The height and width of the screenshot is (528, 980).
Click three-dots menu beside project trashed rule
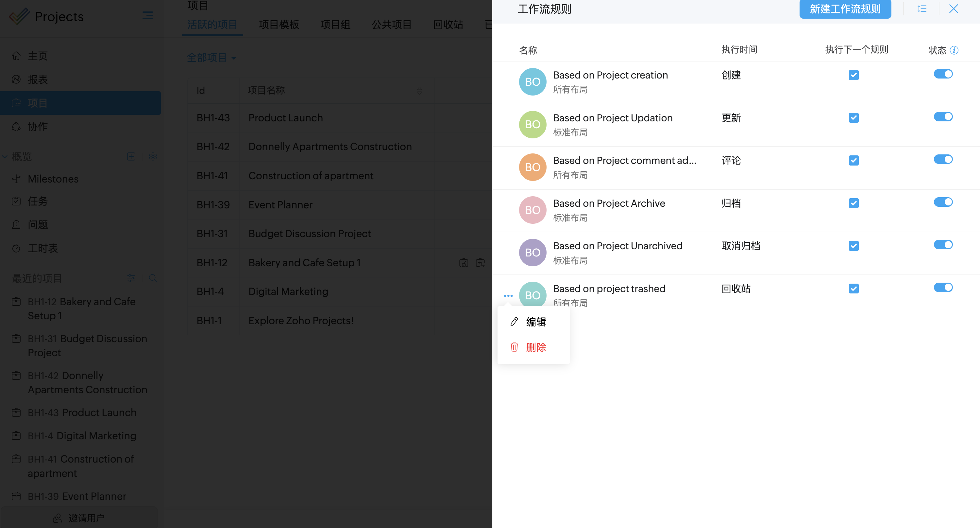click(508, 296)
